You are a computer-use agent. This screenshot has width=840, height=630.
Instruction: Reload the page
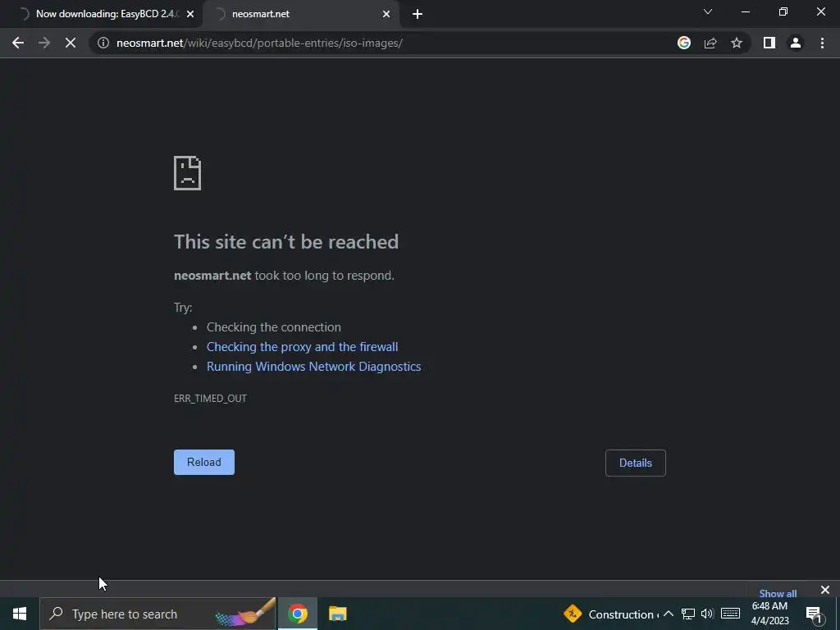tap(204, 463)
